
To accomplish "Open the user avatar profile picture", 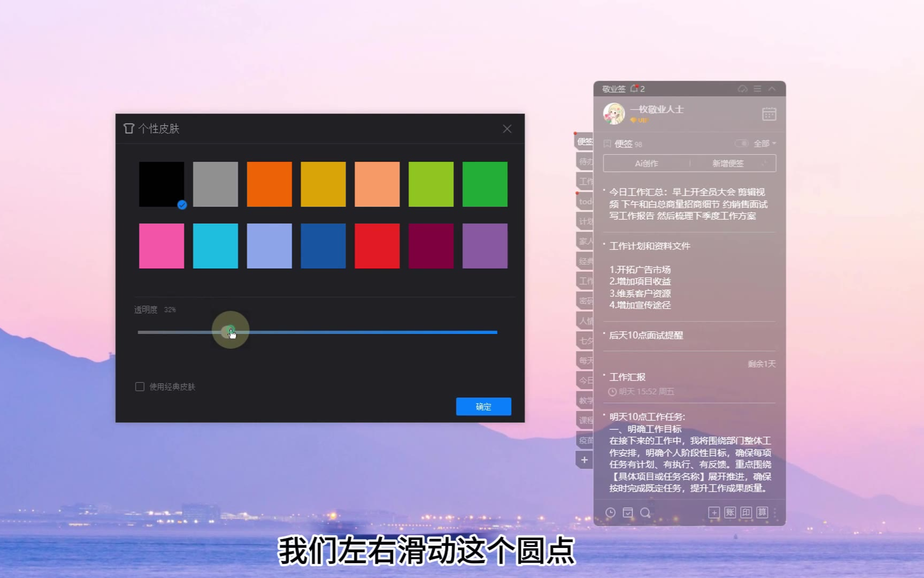I will pyautogui.click(x=614, y=113).
